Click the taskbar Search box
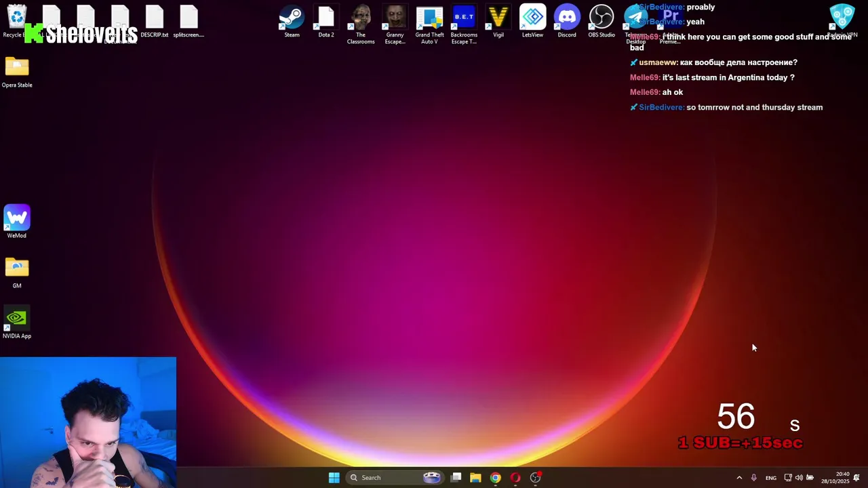The height and width of the screenshot is (488, 868). point(396,477)
